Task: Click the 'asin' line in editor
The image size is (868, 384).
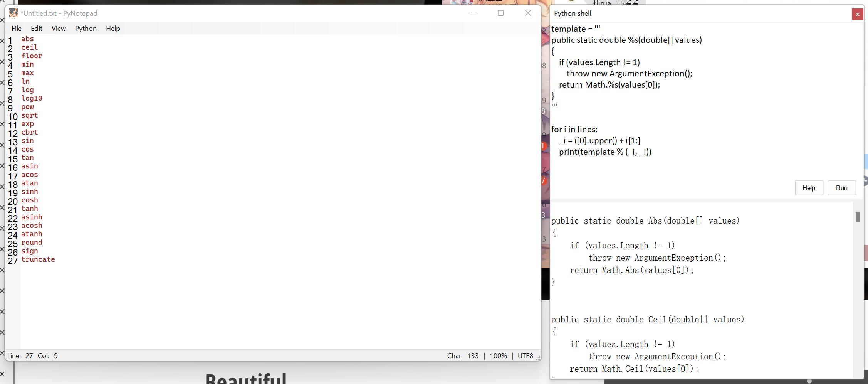Action: tap(30, 166)
